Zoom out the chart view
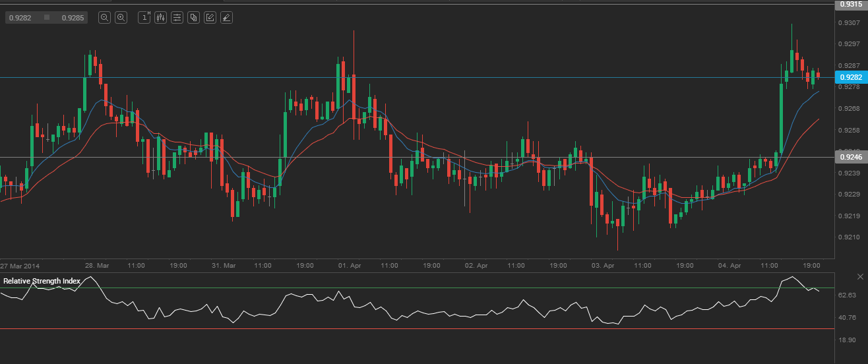This screenshot has width=868, height=364. tap(104, 18)
